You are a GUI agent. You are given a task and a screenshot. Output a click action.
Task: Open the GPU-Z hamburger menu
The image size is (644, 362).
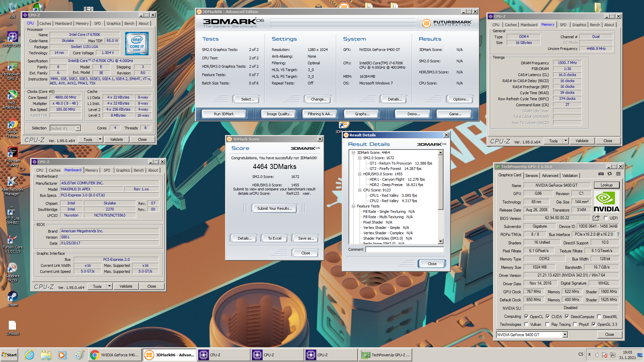[618, 174]
